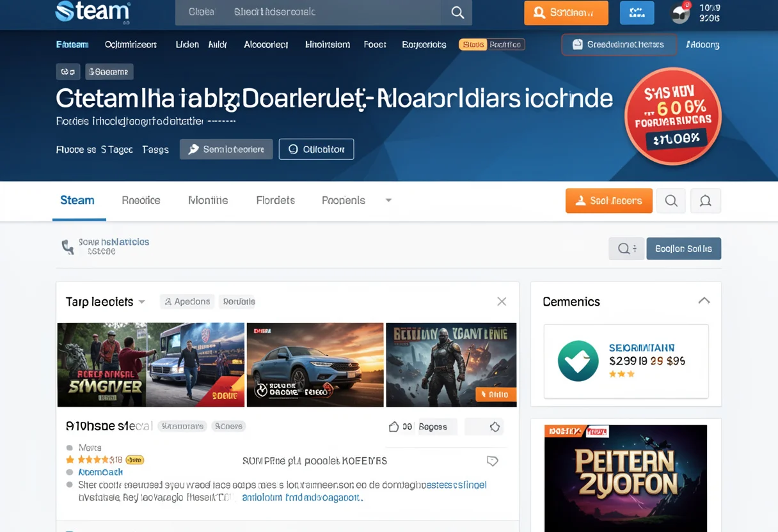
Task: Select the 'Steam' tab
Action: coord(77,200)
